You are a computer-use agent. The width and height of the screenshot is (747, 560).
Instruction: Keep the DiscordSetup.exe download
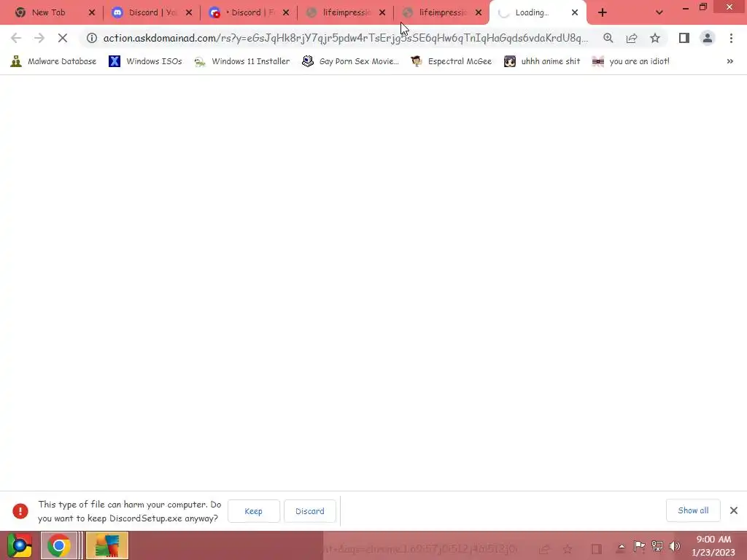point(253,511)
